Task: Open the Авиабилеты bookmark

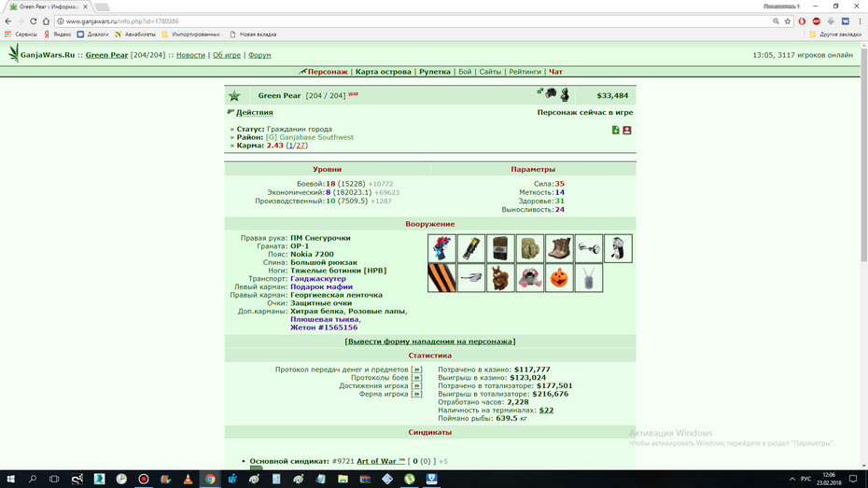Action: click(135, 35)
